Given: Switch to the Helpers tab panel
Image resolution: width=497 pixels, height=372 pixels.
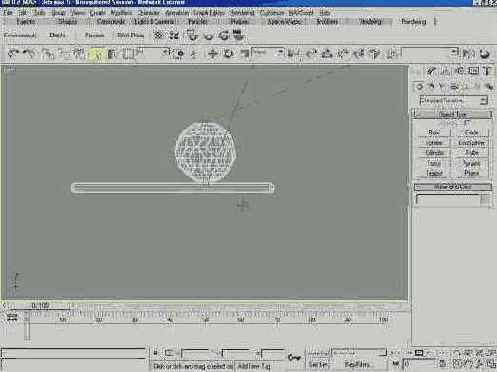Looking at the screenshot, I should pyautogui.click(x=239, y=22).
